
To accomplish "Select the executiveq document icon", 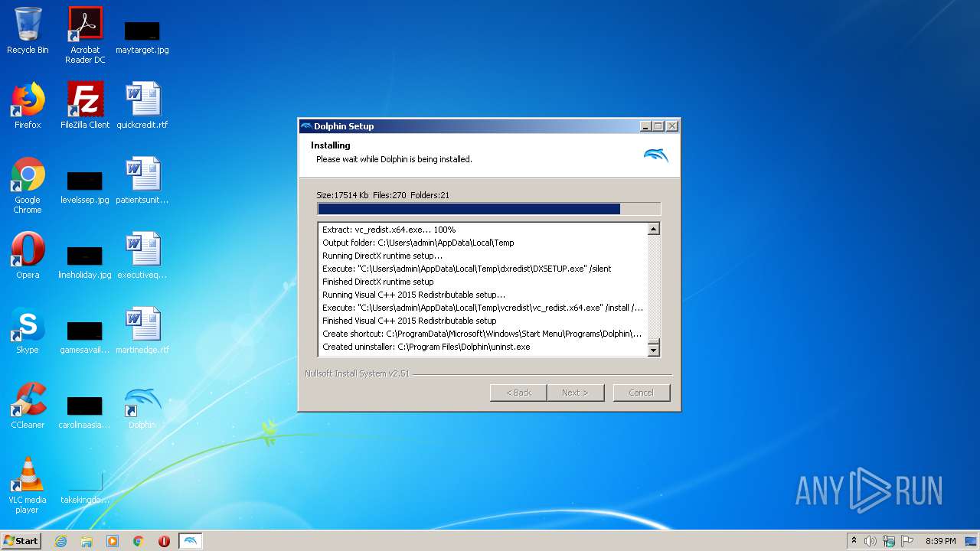I will pos(142,256).
